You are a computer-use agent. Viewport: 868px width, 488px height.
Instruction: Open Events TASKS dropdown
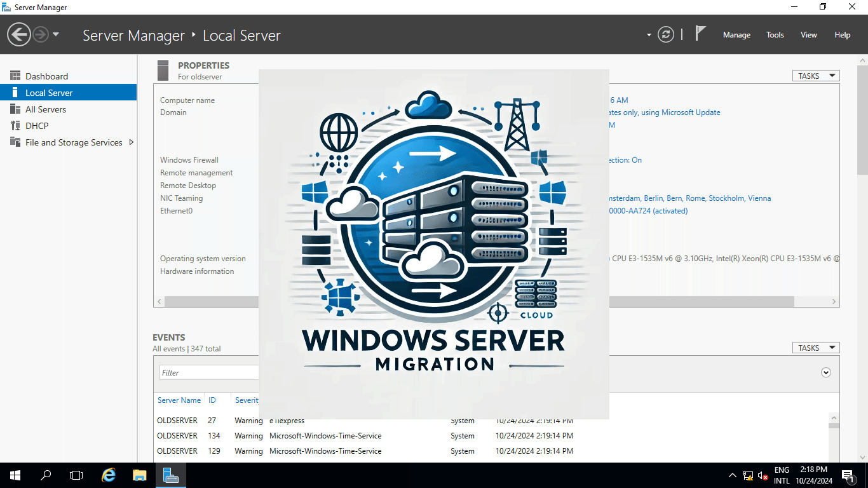pyautogui.click(x=816, y=348)
